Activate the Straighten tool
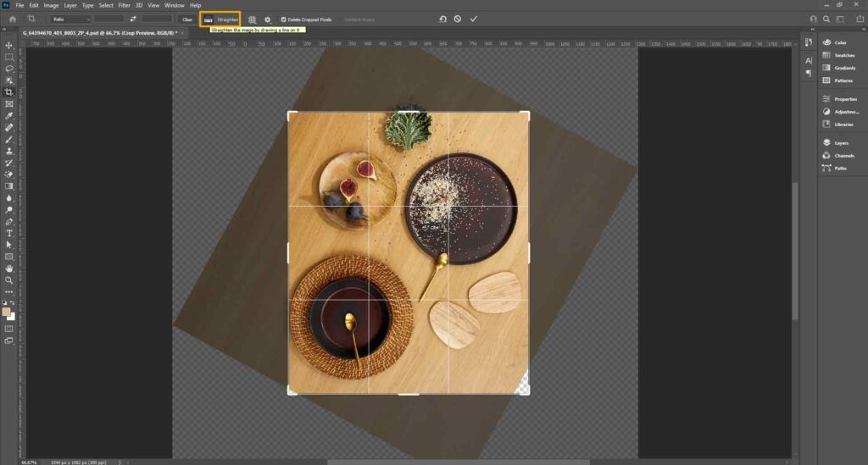Screen dimensions: 868x465 [x=220, y=19]
